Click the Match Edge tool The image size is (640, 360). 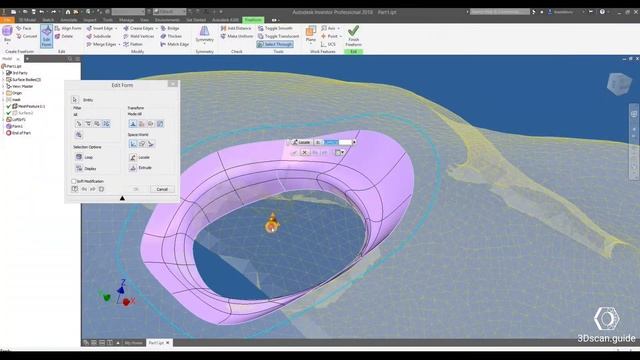point(175,44)
